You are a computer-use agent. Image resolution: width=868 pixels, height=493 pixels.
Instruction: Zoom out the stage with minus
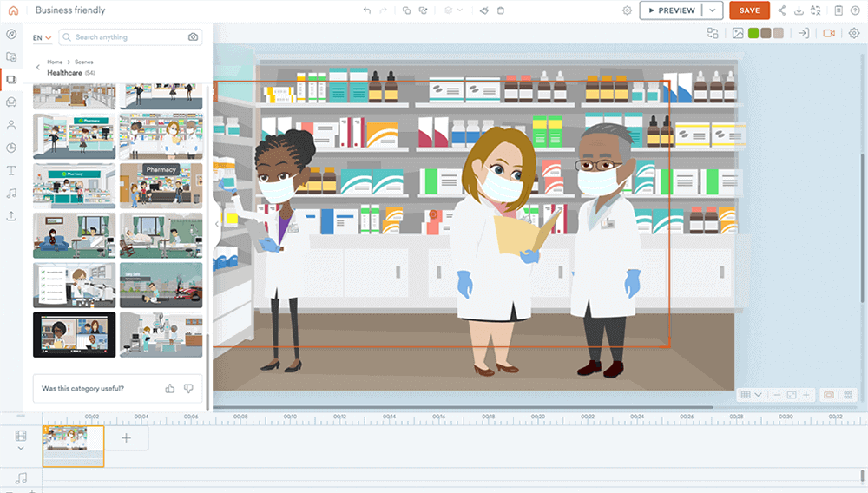777,395
